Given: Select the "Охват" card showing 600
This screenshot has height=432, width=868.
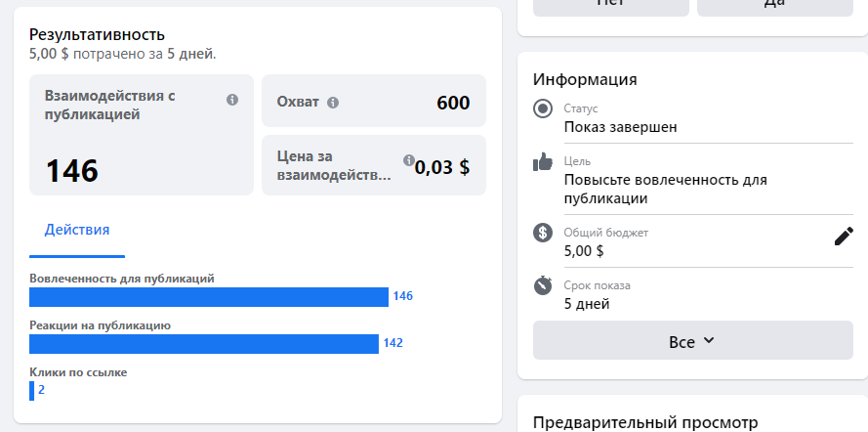Looking at the screenshot, I should coord(373,102).
